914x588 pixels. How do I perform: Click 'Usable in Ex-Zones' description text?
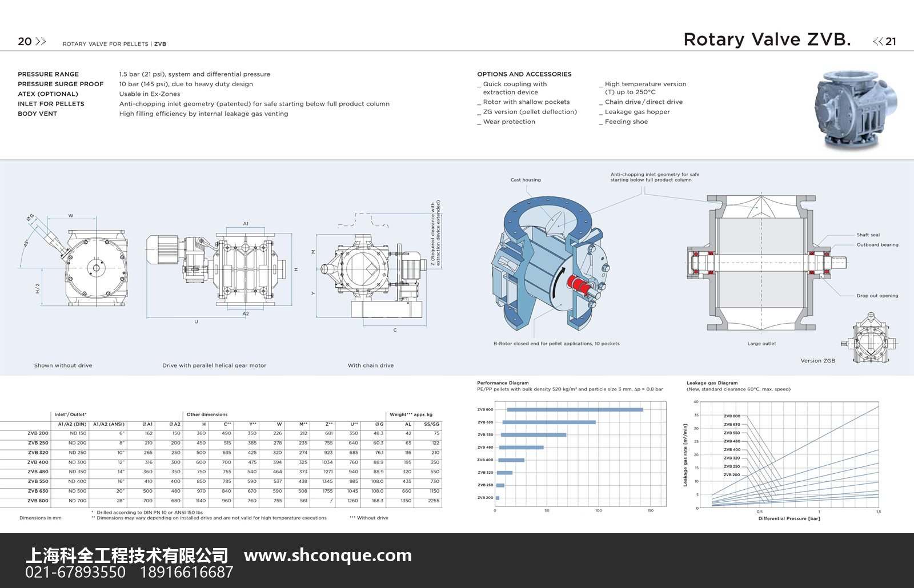(150, 94)
